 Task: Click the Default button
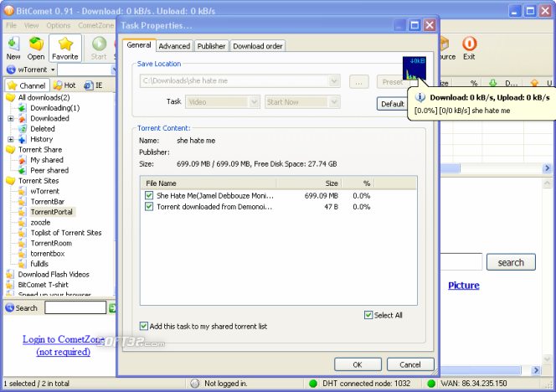(393, 104)
